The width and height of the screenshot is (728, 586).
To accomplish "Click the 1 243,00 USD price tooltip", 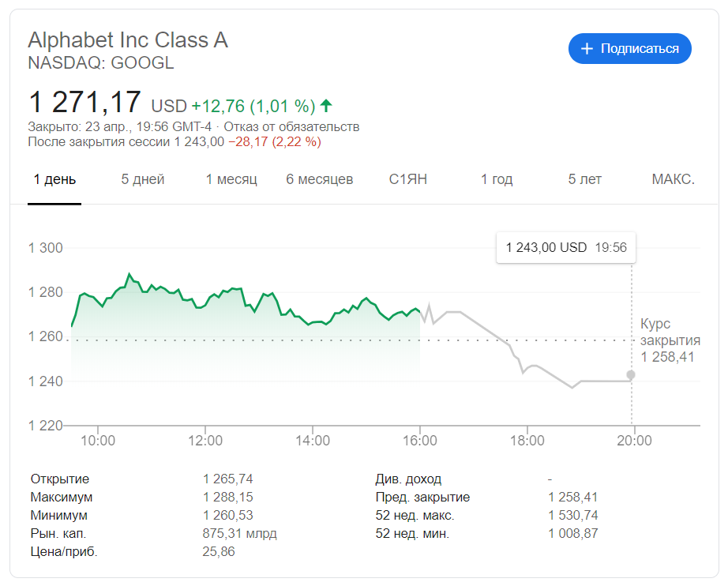I will [x=565, y=247].
